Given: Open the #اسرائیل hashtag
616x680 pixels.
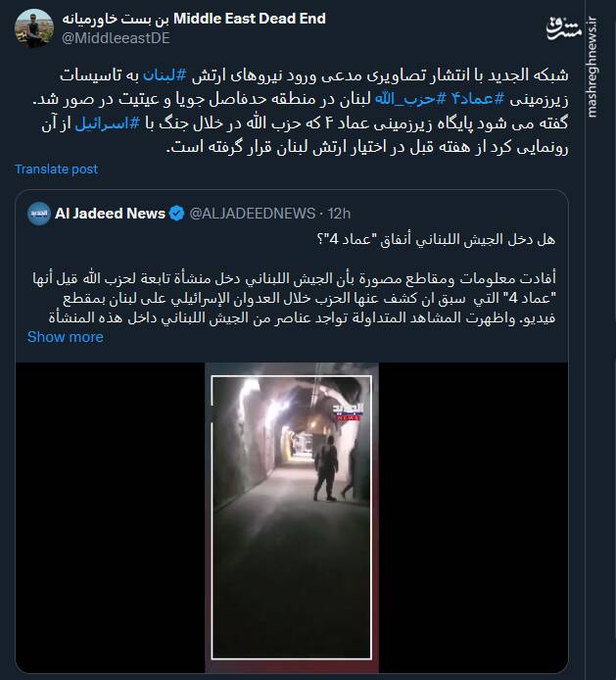Looking at the screenshot, I should point(108,123).
